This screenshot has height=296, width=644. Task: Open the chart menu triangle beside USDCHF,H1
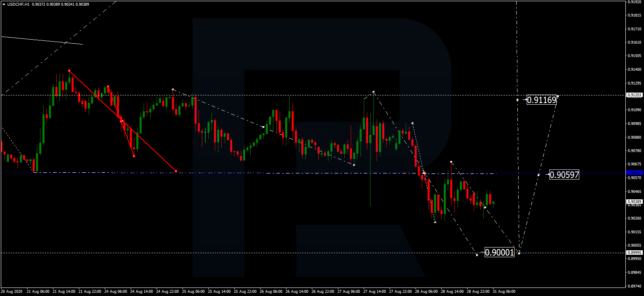click(x=4, y=4)
